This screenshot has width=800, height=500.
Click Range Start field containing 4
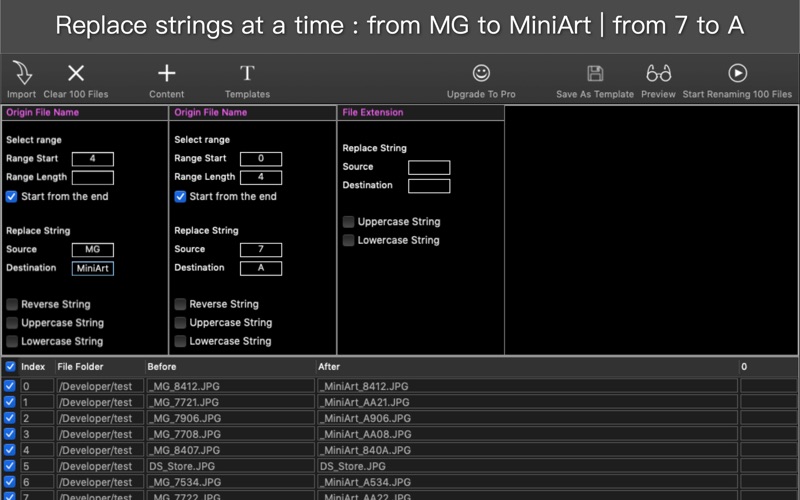[93, 159]
